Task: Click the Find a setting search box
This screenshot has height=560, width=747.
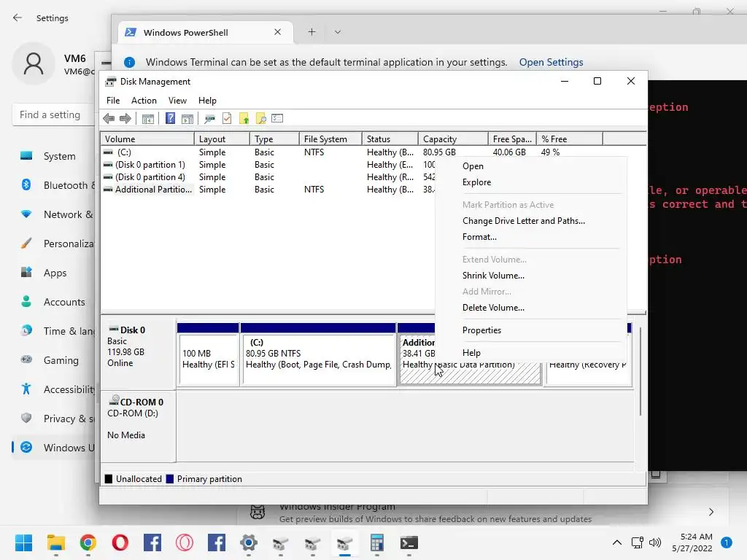Action: 53,114
